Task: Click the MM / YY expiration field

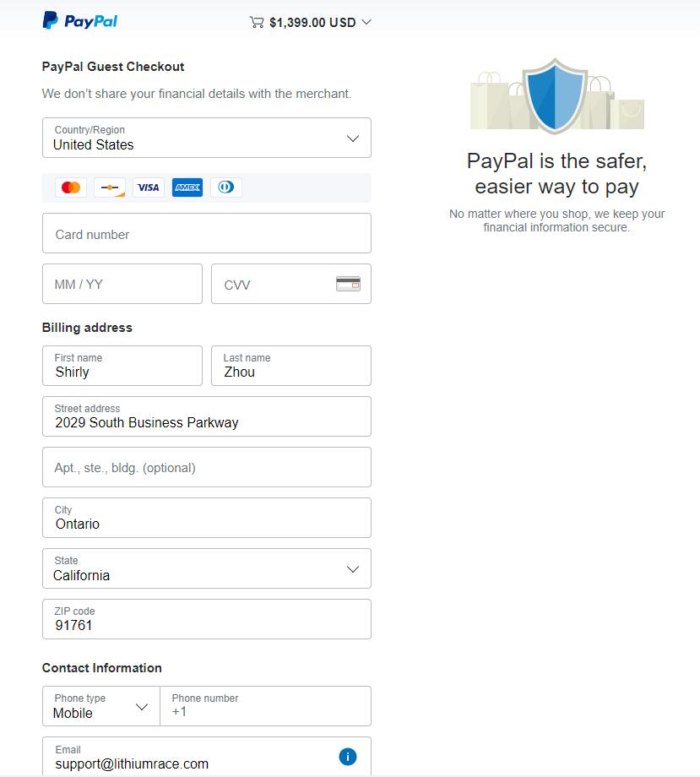Action: tap(122, 284)
